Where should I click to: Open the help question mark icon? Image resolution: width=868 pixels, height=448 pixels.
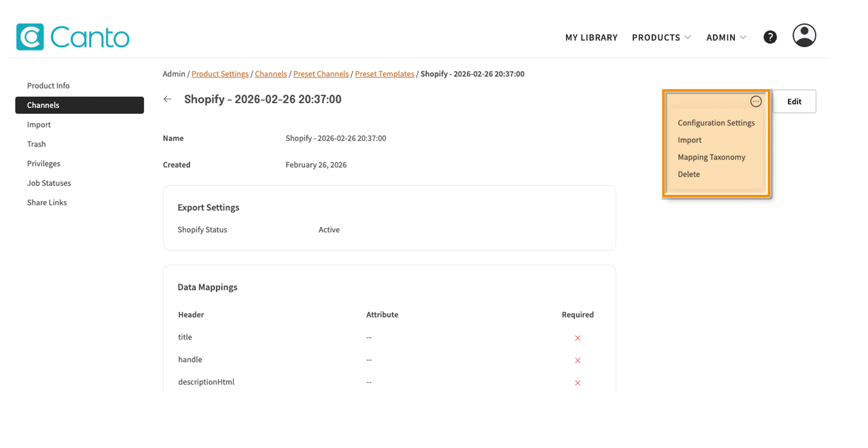pos(770,37)
